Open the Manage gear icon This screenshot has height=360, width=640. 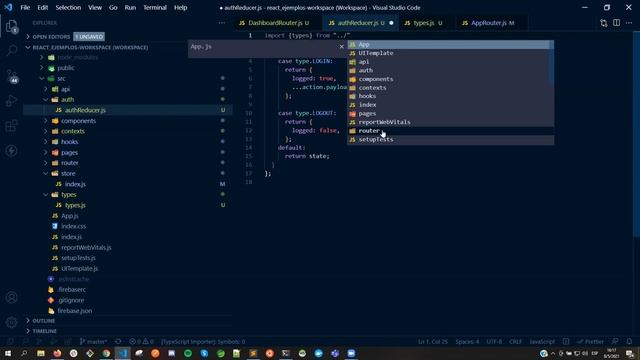click(12, 322)
